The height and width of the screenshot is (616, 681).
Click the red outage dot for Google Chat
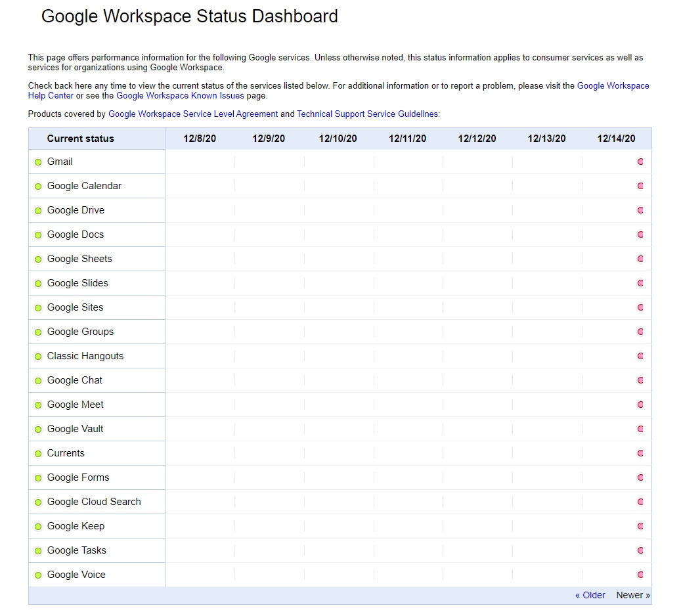pos(640,380)
